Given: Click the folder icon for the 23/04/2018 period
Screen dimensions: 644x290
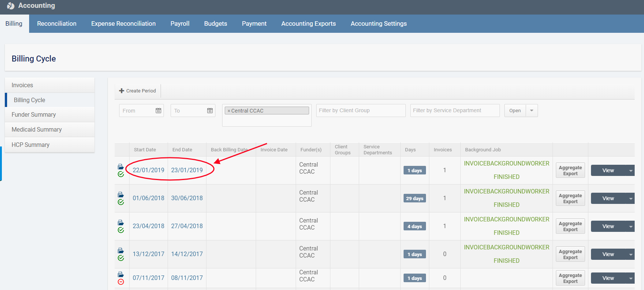Looking at the screenshot, I should (121, 223).
